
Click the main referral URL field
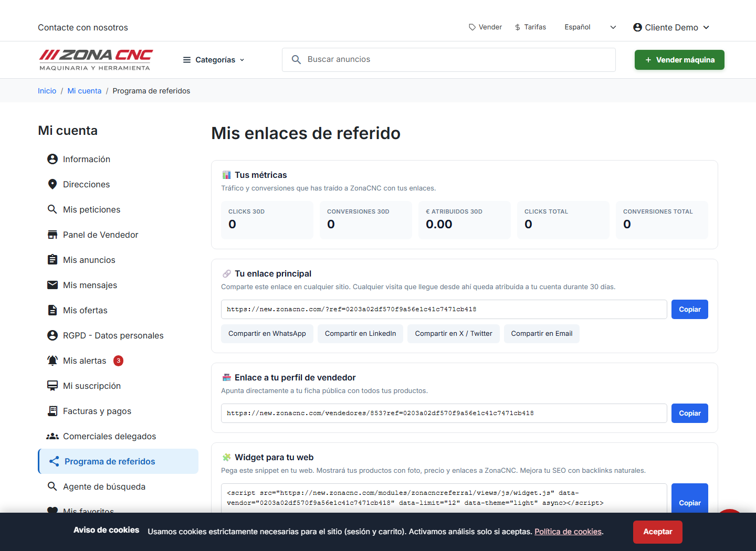[444, 310]
